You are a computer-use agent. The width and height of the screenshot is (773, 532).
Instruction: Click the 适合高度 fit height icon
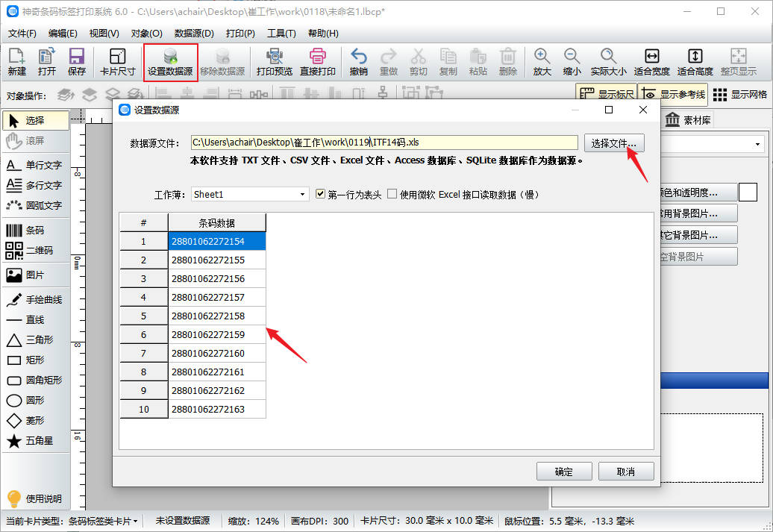pos(695,62)
